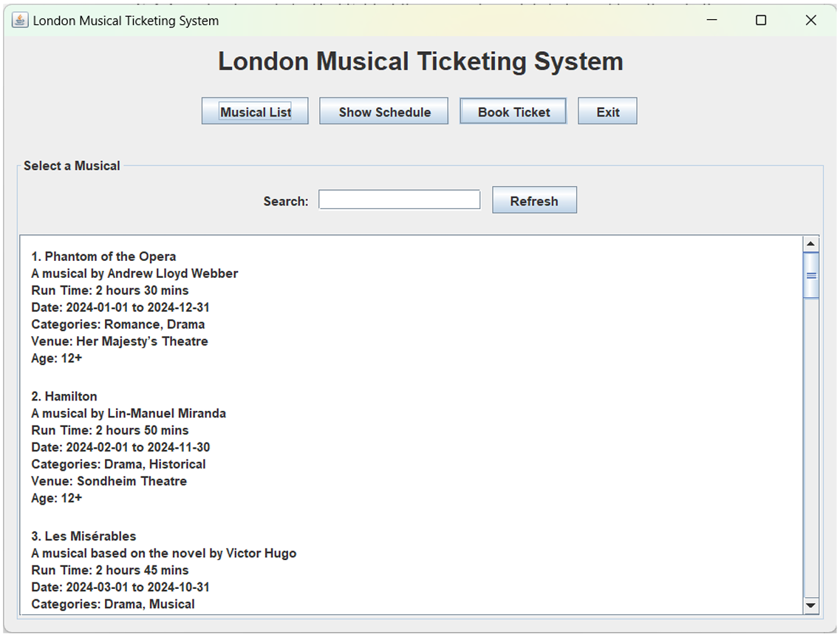Click the empty scrollbar track area
840x637 pixels.
pos(810,443)
